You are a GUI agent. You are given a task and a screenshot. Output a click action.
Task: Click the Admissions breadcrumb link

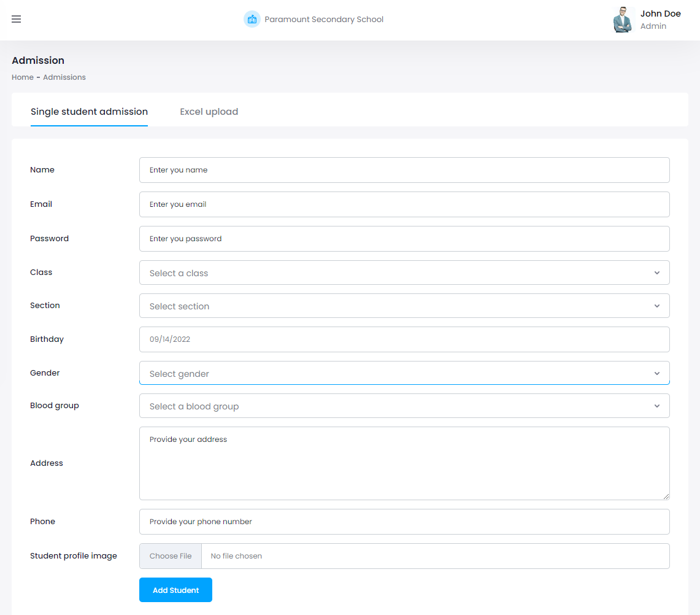click(64, 77)
